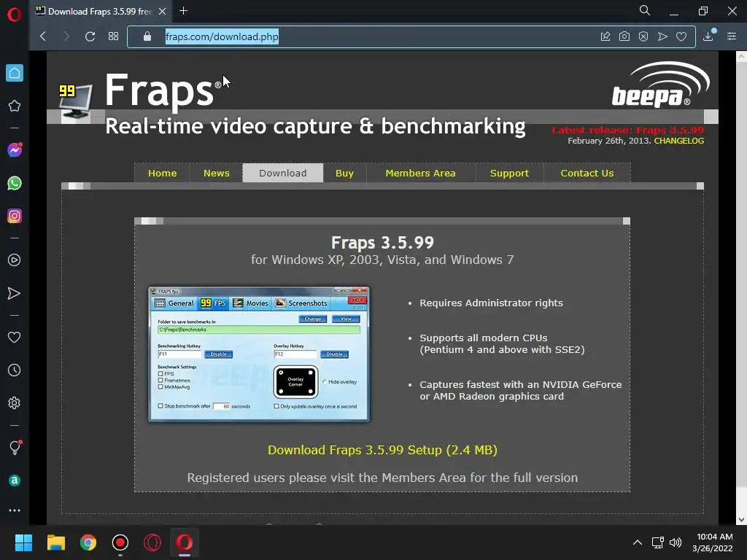Open the News nav tab
The width and height of the screenshot is (747, 560).
(216, 174)
